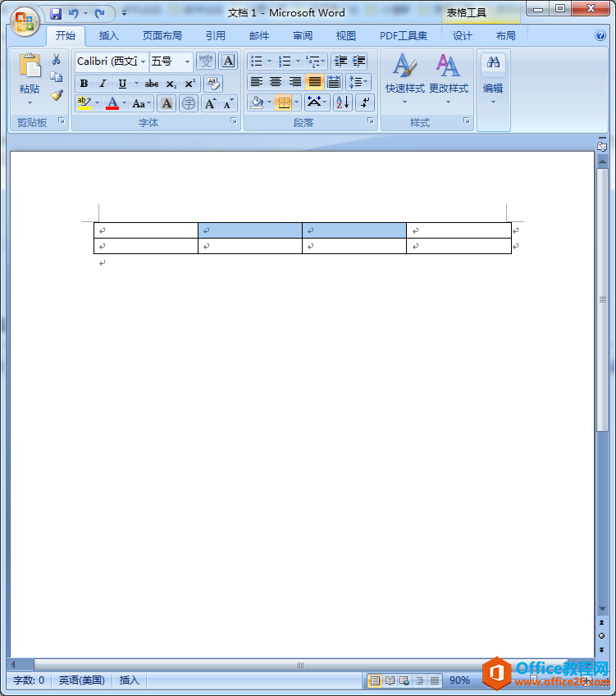Toggle underline formatting

click(x=122, y=84)
